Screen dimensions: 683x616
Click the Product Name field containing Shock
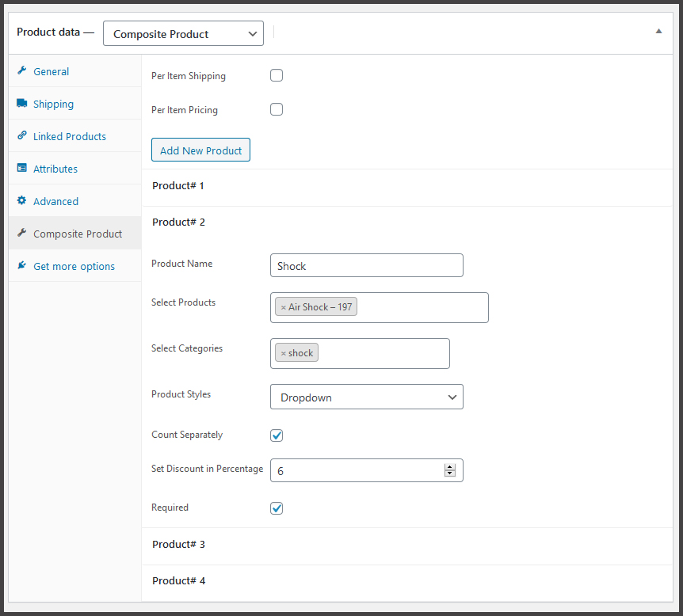point(366,266)
